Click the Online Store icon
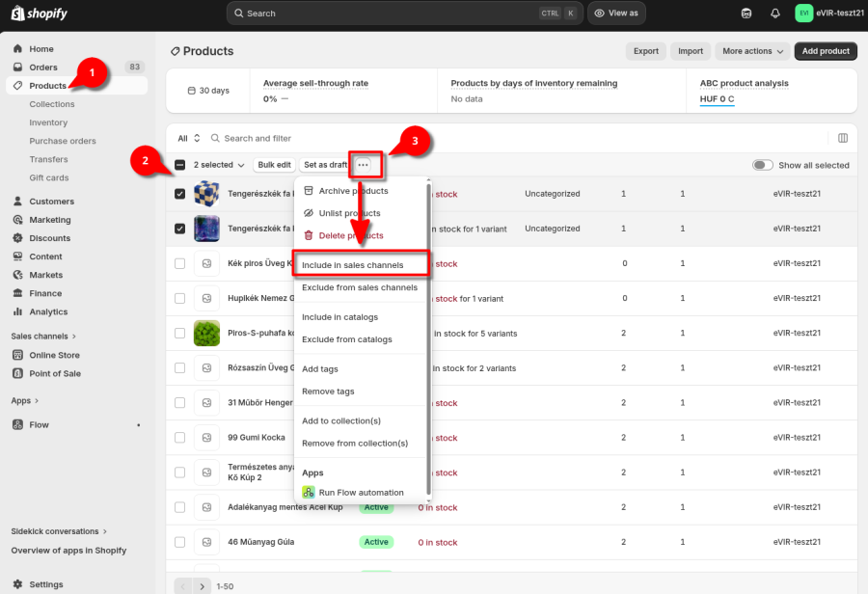Image resolution: width=868 pixels, height=594 pixels. (17, 355)
